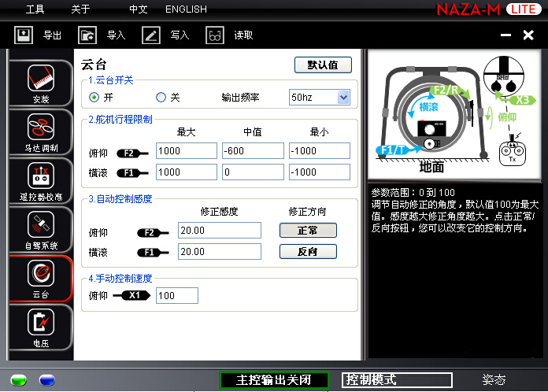
Task: Open the Motor Mixer (马达调制) sidebar page
Action: click(x=40, y=130)
